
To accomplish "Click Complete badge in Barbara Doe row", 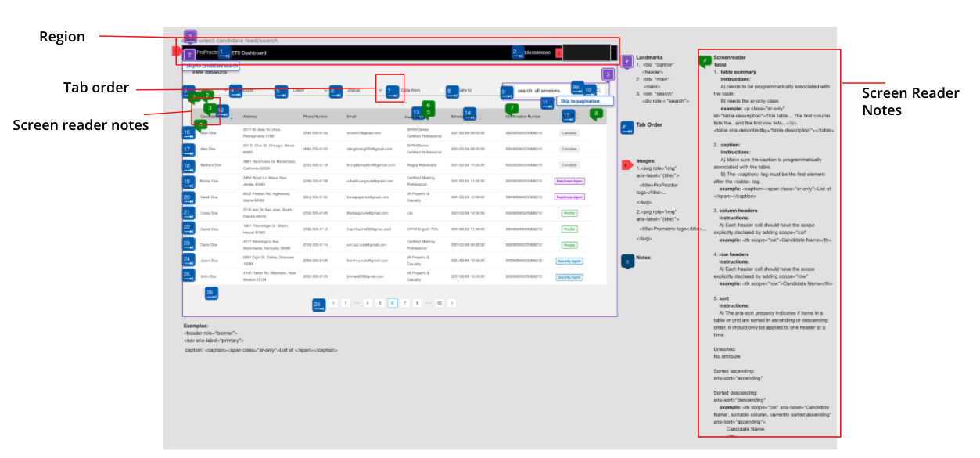I will coord(569,164).
